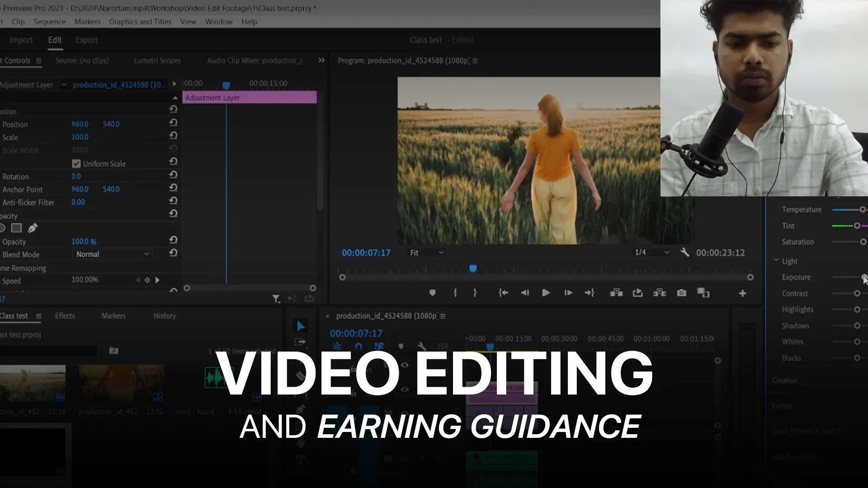Screen dimensions: 868x488
Task: Open the Markers menu
Action: (x=87, y=22)
